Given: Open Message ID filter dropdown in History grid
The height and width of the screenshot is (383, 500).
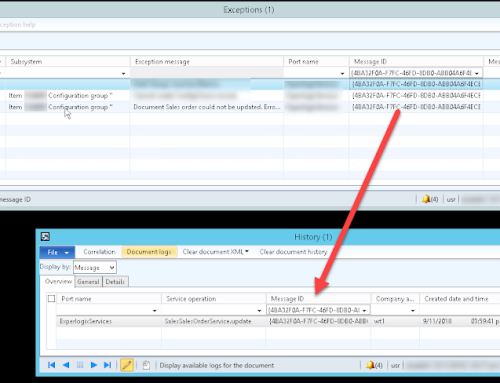Looking at the screenshot, I should pos(365,310).
